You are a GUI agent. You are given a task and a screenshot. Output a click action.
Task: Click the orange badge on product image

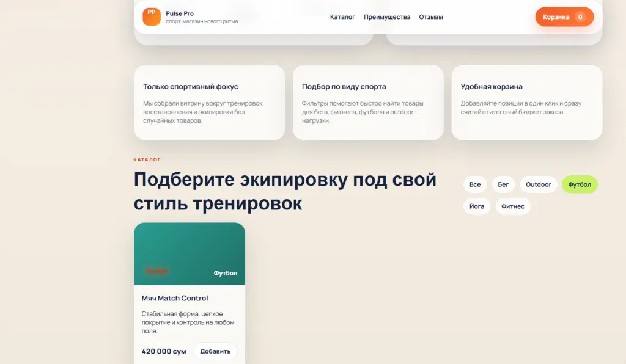pos(156,271)
